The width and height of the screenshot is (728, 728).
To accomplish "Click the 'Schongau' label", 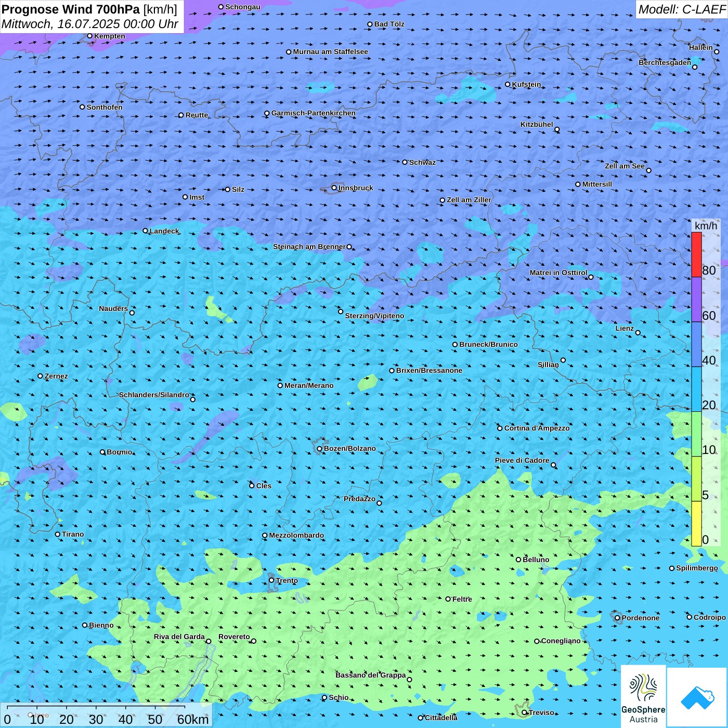I will click(x=243, y=7).
